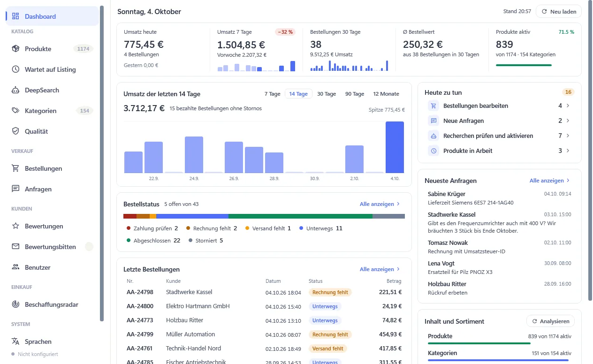The image size is (593, 364).
Task: Click the blue Unterwegs status bar segment
Action: coord(192,216)
